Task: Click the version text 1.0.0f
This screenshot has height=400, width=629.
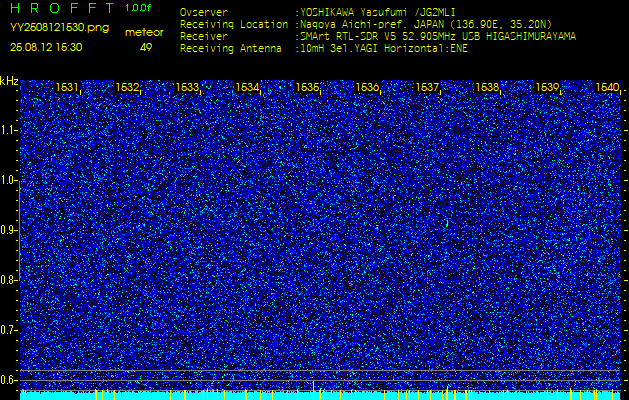Action: point(138,8)
